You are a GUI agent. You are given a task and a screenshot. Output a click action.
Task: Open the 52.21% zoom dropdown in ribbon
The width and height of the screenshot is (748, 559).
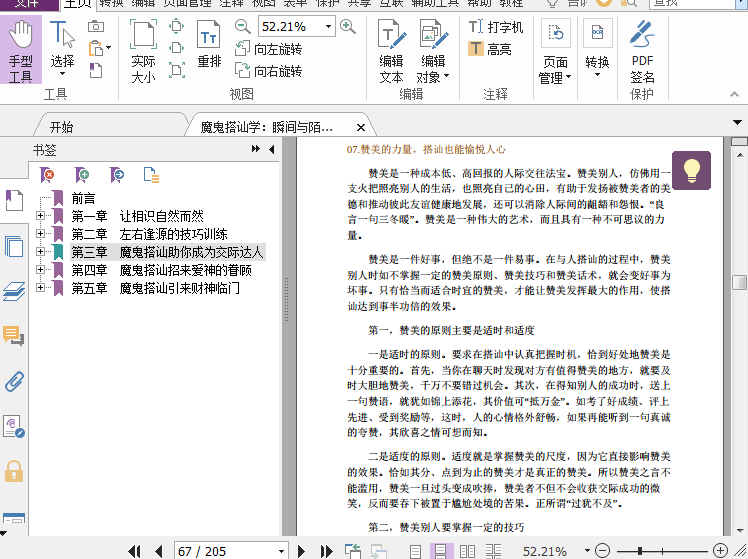(327, 26)
